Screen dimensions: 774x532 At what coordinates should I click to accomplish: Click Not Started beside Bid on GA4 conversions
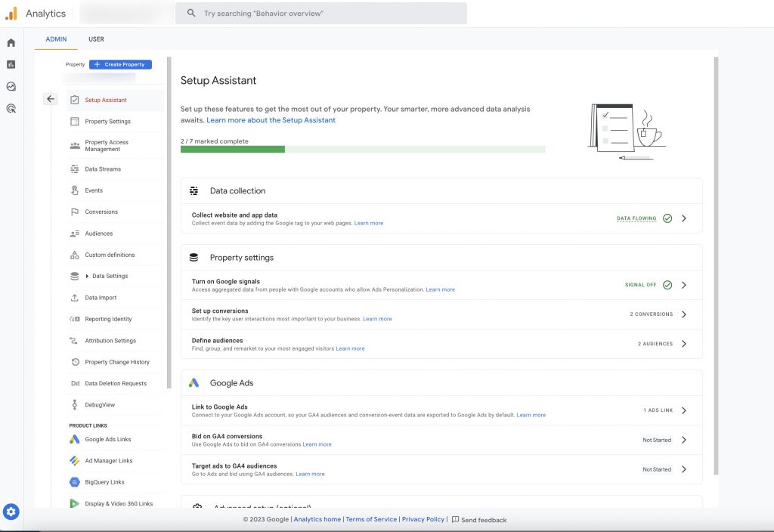[657, 440]
